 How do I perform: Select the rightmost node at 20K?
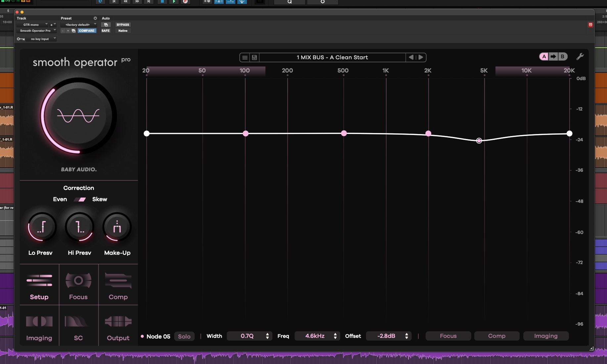[x=569, y=133]
